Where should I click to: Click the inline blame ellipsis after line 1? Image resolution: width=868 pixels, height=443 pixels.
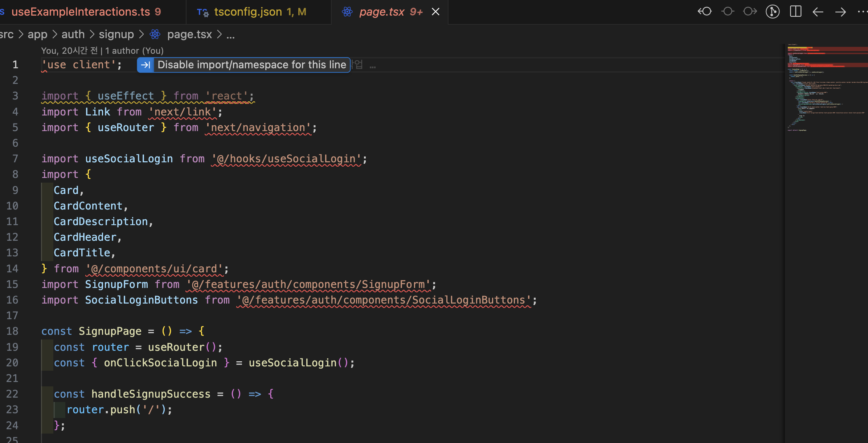click(x=373, y=66)
